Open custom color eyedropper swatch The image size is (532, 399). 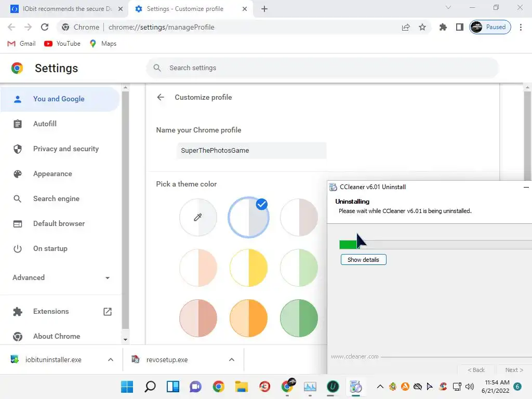(198, 217)
